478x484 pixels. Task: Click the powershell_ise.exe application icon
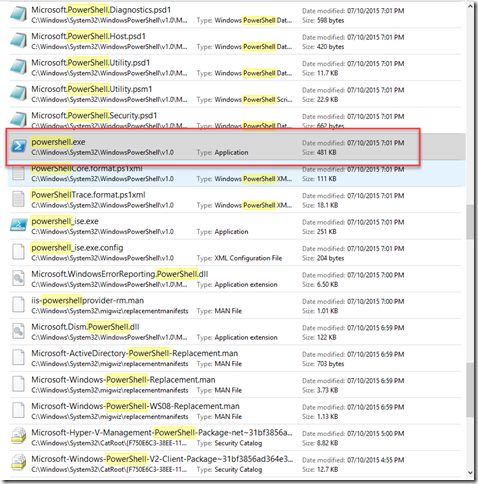(x=18, y=225)
